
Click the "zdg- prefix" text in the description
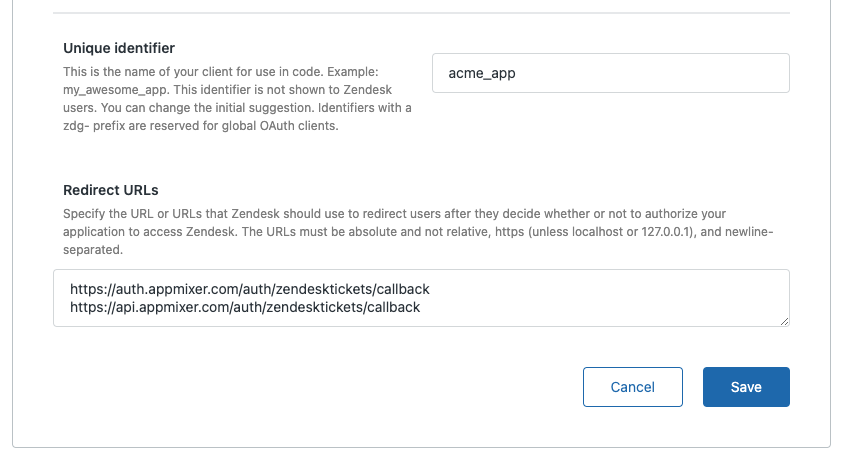(x=98, y=126)
